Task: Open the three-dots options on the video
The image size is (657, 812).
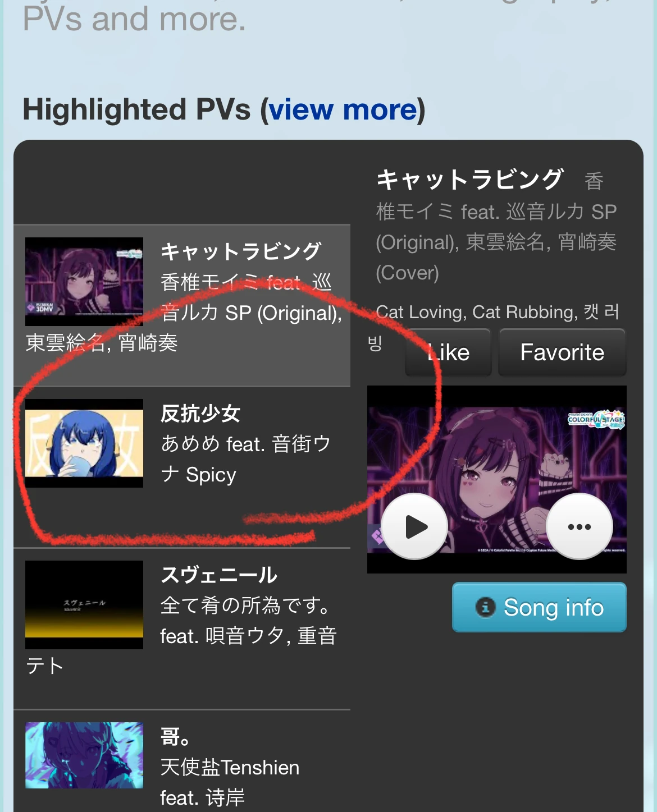Action: [x=580, y=526]
